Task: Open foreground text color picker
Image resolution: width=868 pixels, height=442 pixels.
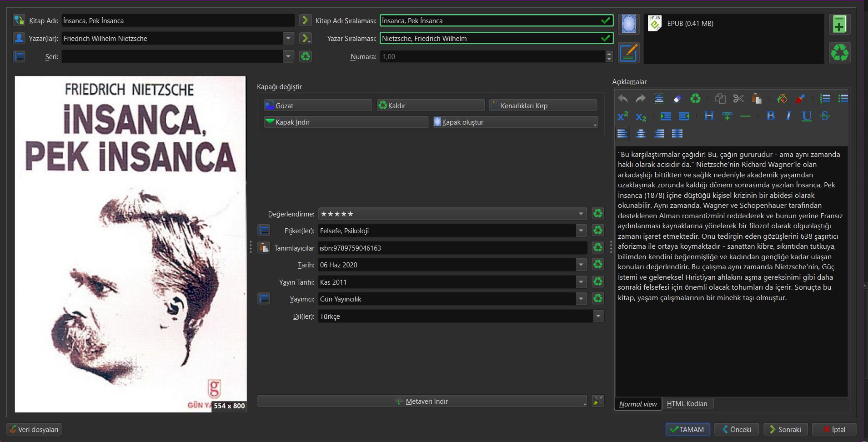Action: point(800,98)
